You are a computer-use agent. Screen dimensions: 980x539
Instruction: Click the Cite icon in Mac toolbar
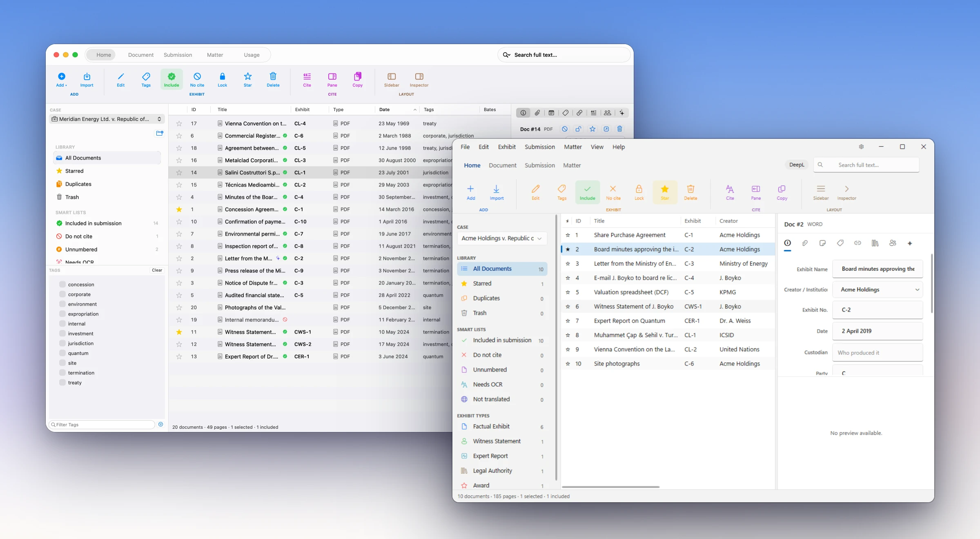tap(307, 80)
